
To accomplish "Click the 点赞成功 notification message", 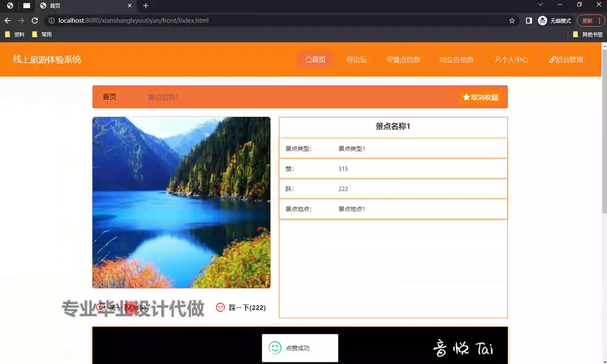I will click(300, 348).
